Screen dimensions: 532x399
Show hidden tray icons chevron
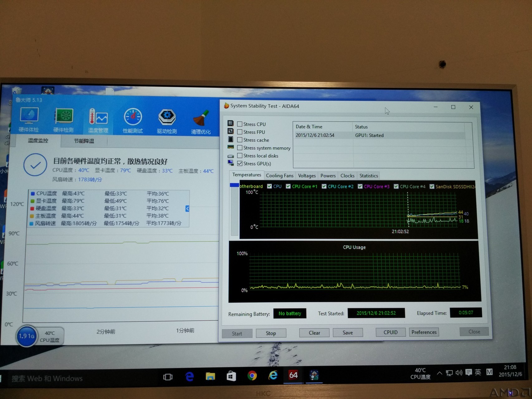pyautogui.click(x=439, y=373)
